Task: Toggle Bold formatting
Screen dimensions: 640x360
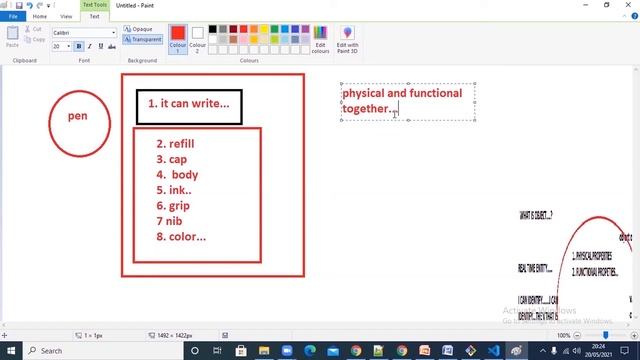Action: 79,47
